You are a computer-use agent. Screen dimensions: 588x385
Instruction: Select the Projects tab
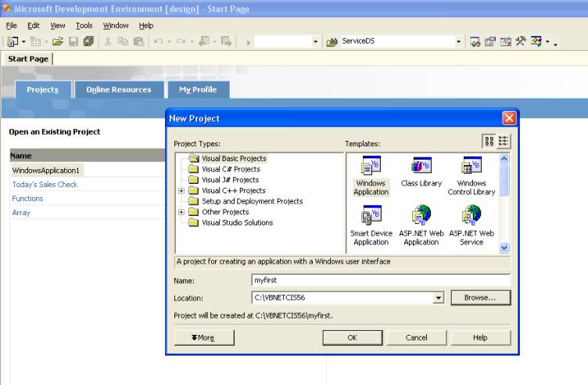click(43, 90)
